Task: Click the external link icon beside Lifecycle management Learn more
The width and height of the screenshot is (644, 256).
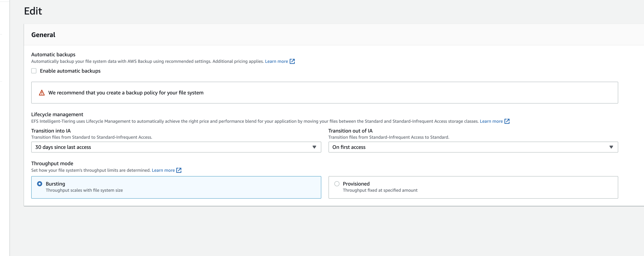Action: (507, 121)
